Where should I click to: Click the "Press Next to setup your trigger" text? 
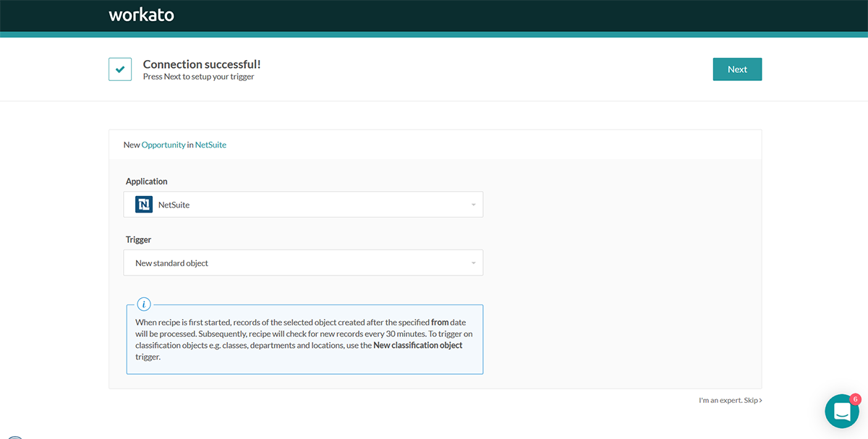(198, 77)
